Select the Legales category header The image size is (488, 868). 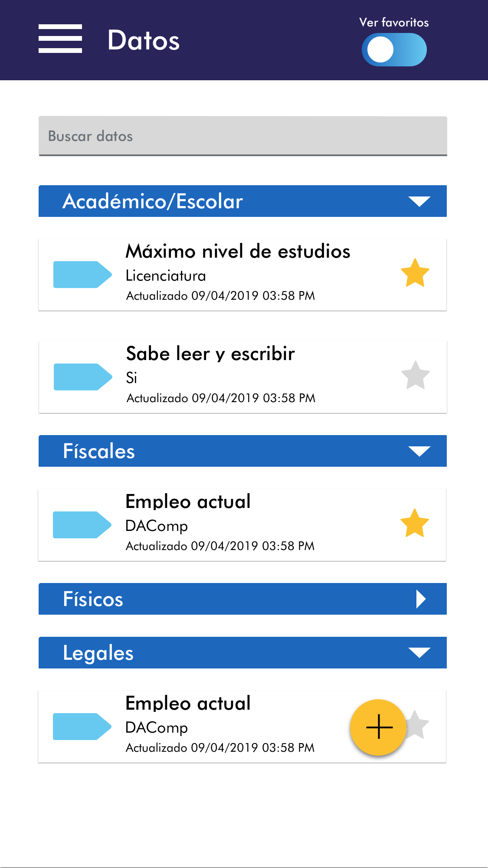pyautogui.click(x=217, y=653)
